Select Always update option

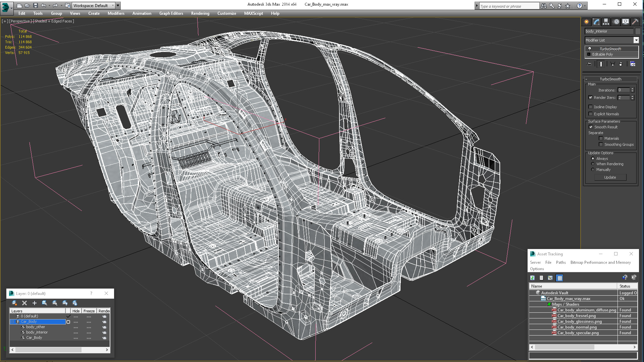coord(593,159)
